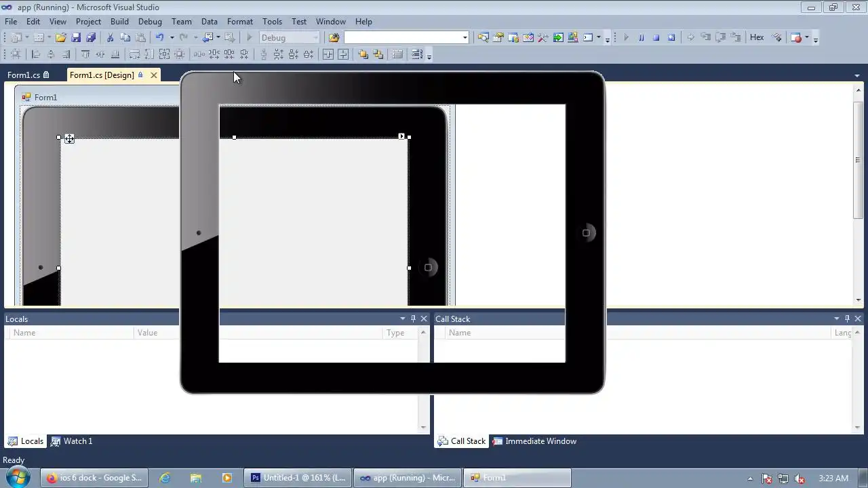Screen dimensions: 868x488
Task: Open the Format menu
Action: (240, 22)
